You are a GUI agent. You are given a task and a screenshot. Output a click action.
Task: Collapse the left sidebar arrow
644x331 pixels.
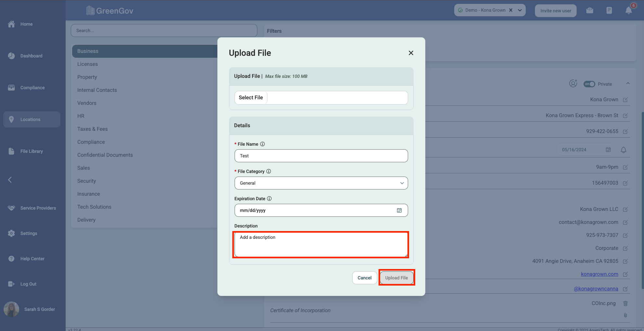[10, 180]
